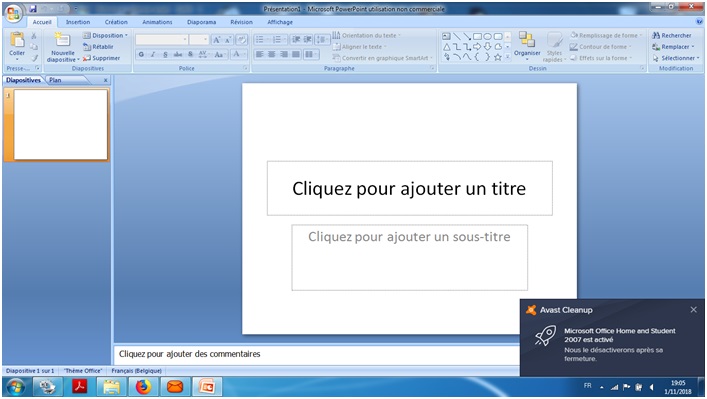Align text right in Paragraphe group
This screenshot has width=707, height=399.
(x=284, y=55)
